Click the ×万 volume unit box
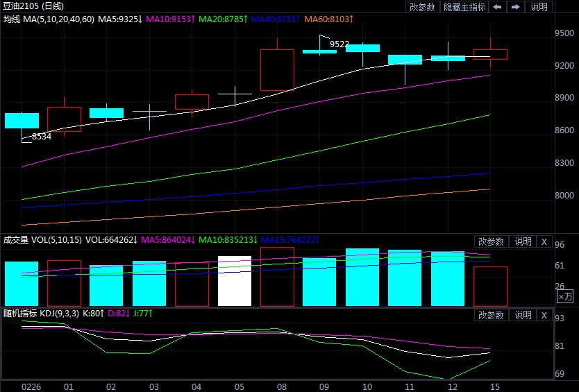579x392 pixels. (x=566, y=297)
